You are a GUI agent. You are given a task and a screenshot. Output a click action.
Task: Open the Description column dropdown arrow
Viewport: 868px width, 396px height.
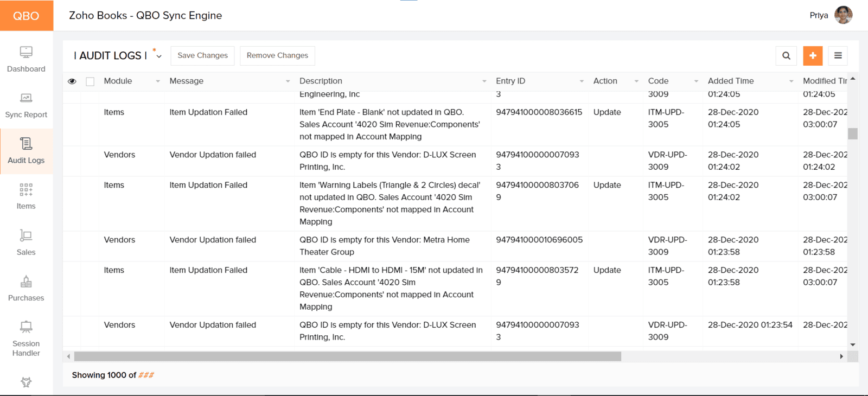coord(484,81)
